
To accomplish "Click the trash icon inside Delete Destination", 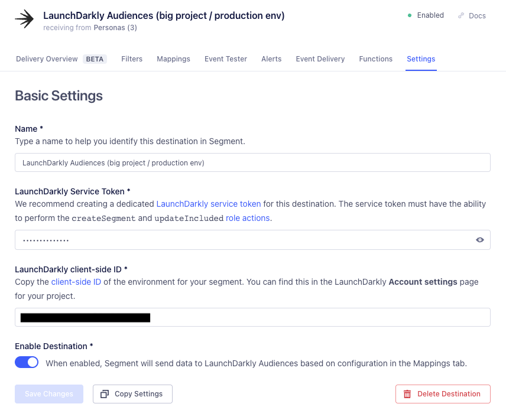I will [408, 394].
